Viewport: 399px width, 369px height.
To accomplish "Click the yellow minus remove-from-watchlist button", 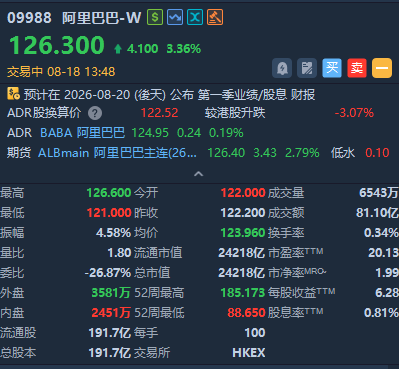I will (x=382, y=68).
